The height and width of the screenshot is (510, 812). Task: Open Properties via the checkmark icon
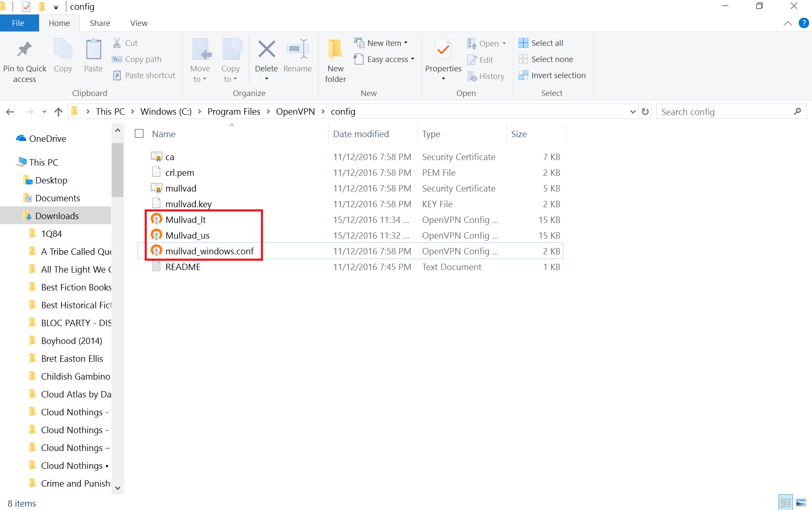tap(443, 50)
